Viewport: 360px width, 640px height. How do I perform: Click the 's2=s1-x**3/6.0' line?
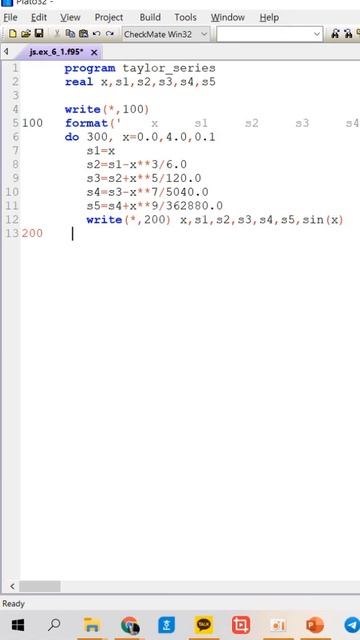(x=136, y=164)
